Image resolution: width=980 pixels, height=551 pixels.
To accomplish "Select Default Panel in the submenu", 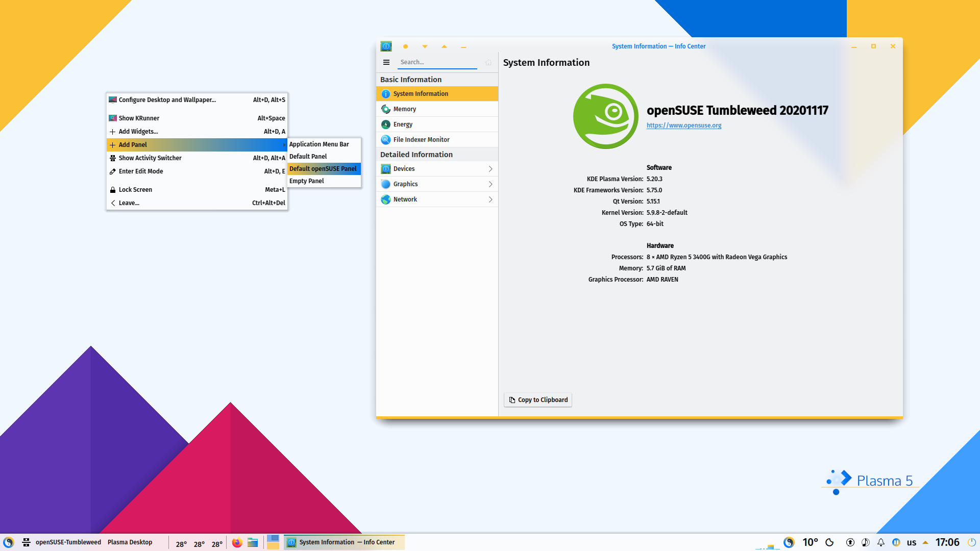I will point(324,157).
